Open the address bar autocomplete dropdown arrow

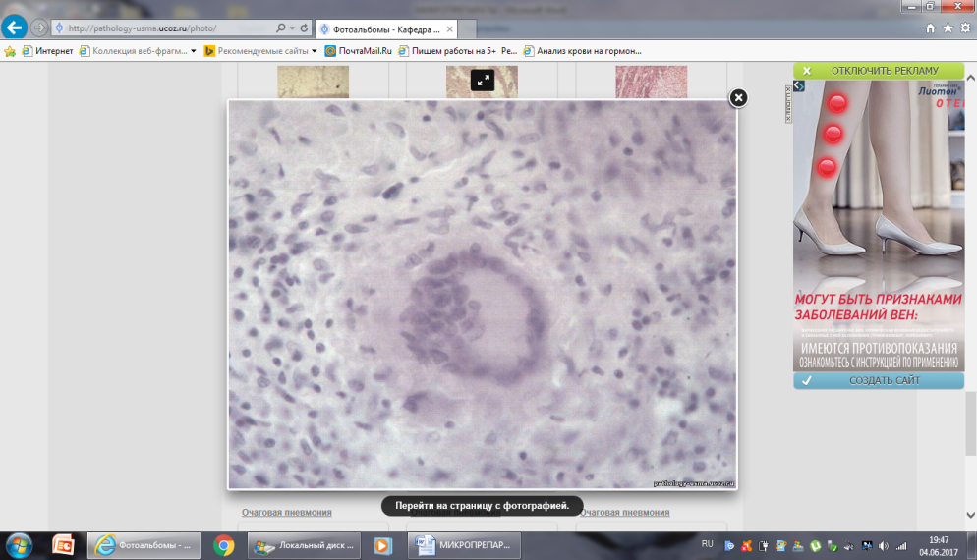[x=292, y=28]
